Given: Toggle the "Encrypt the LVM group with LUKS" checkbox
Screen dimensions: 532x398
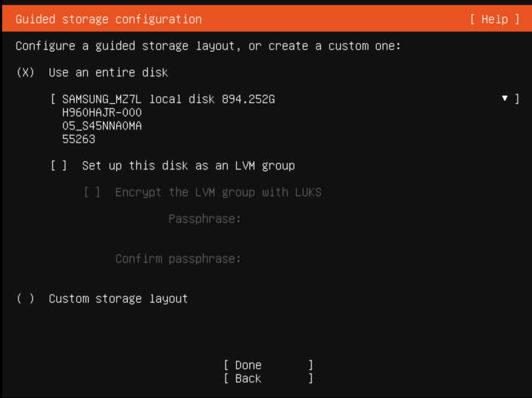Looking at the screenshot, I should pyautogui.click(x=92, y=192).
